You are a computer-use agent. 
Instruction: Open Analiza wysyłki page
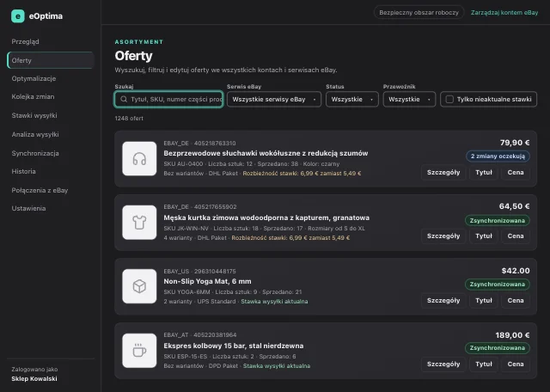pos(50,134)
